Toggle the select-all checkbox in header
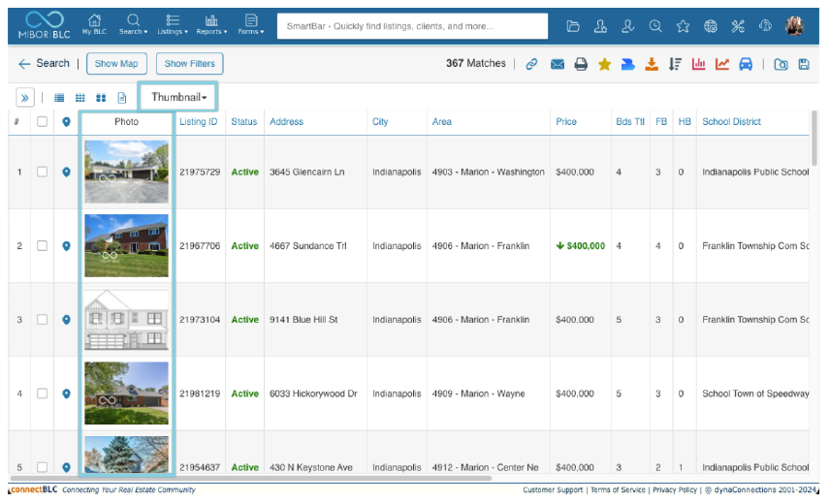This screenshot has height=504, width=830. (x=42, y=122)
